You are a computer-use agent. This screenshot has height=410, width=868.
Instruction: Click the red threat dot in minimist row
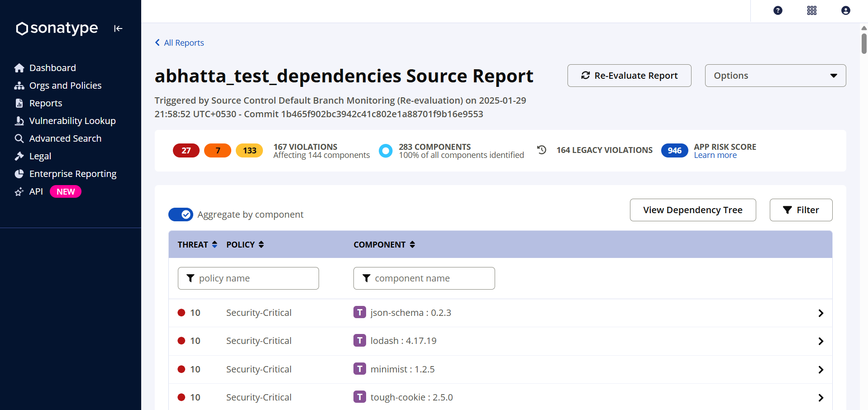click(x=181, y=369)
